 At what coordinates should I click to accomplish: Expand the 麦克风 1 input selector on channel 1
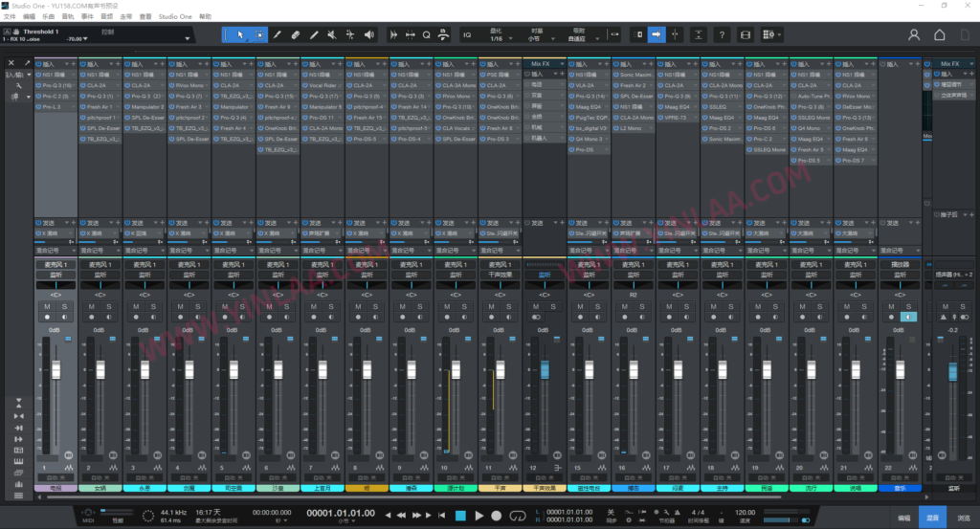tap(56, 264)
